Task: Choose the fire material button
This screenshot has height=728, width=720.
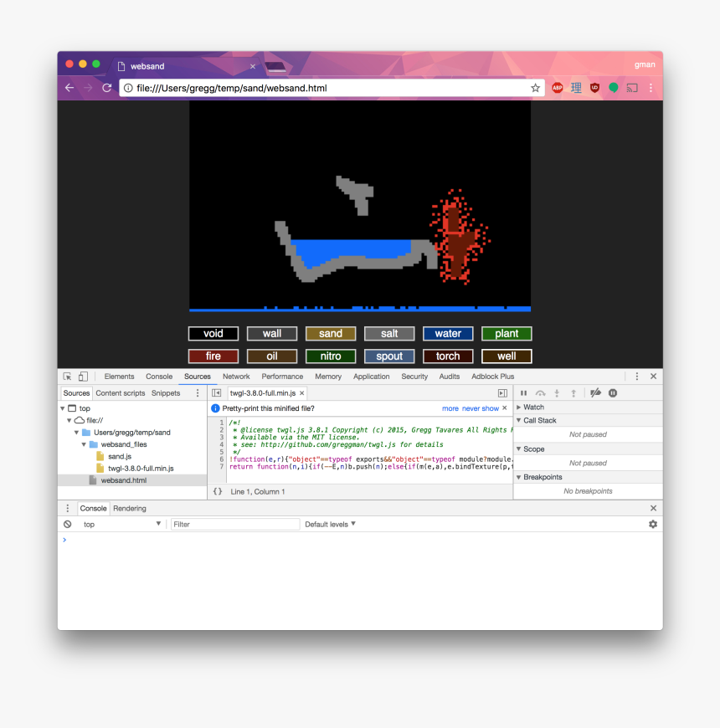Action: coord(213,356)
